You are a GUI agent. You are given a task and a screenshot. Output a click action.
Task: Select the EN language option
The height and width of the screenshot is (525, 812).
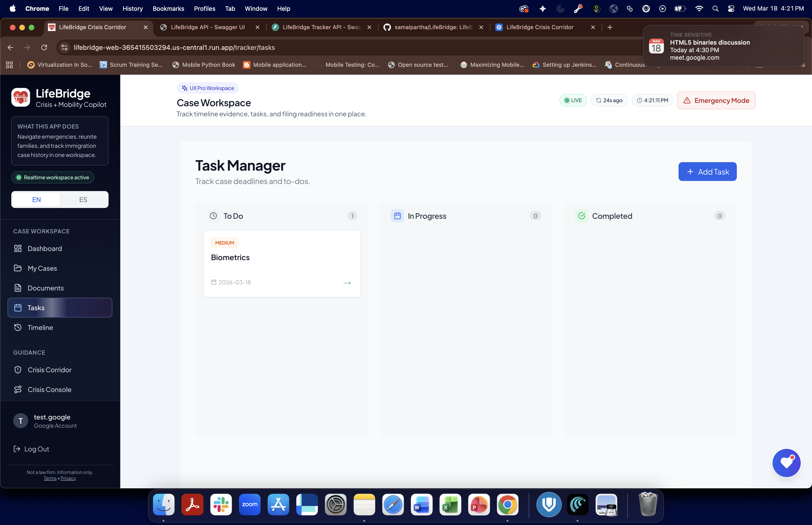(36, 200)
